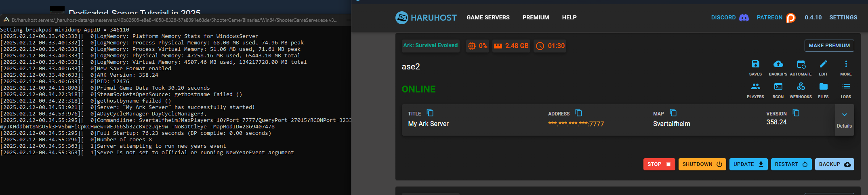
Task: Stop the ase2 server
Action: pyautogui.click(x=659, y=164)
